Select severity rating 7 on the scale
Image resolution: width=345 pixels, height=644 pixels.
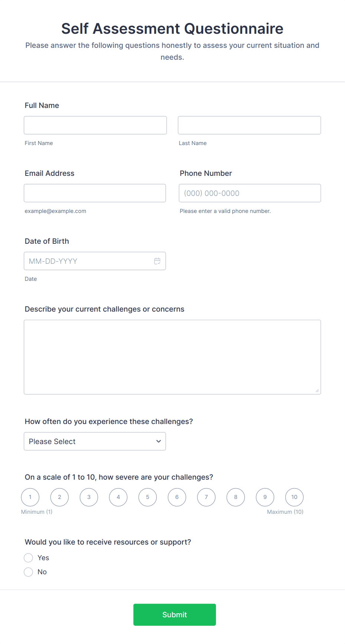pyautogui.click(x=206, y=497)
